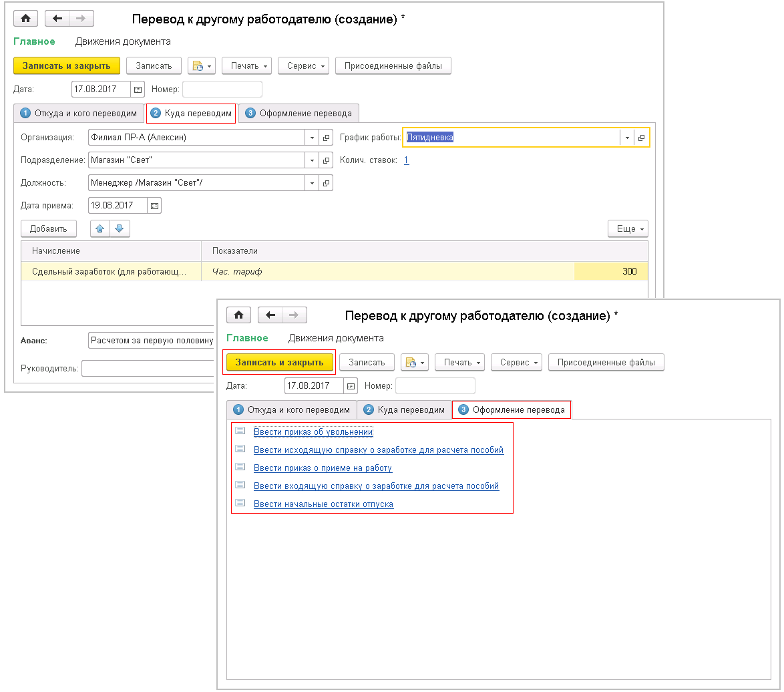Viewport: 784px width, 692px height.
Task: Expand the Организация dropdown list
Action: 312,138
